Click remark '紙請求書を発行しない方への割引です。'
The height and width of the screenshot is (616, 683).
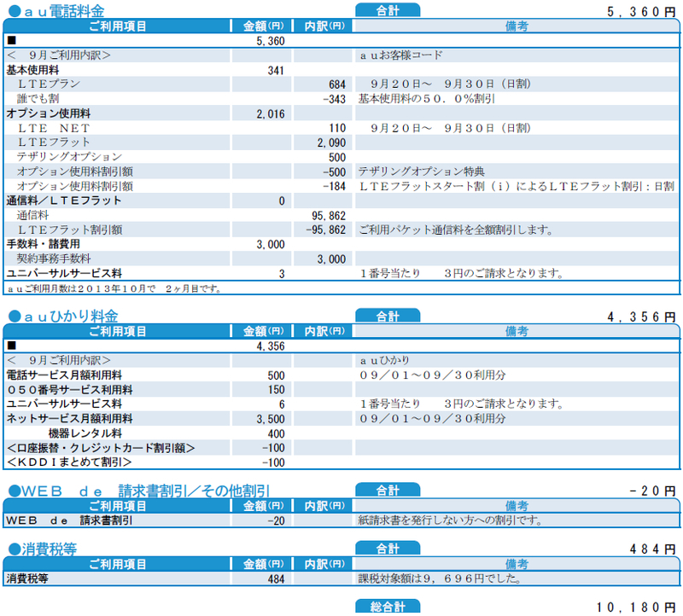tap(451, 520)
